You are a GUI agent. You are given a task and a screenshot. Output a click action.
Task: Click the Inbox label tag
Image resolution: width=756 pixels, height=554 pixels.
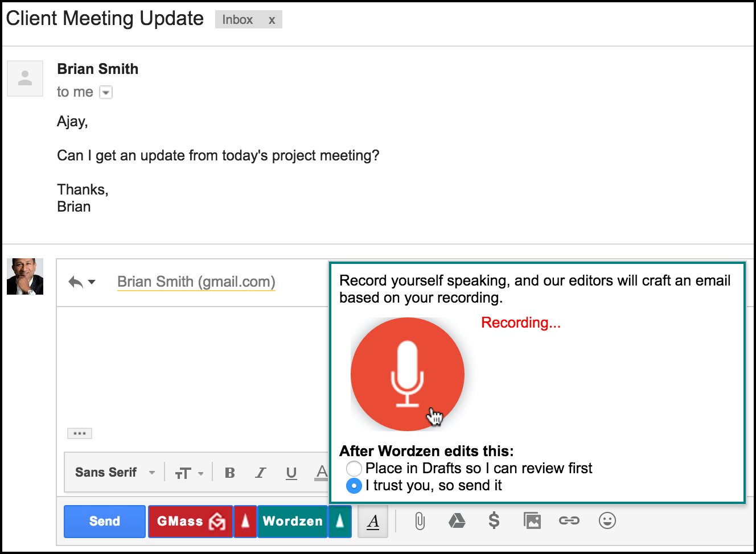(x=237, y=20)
